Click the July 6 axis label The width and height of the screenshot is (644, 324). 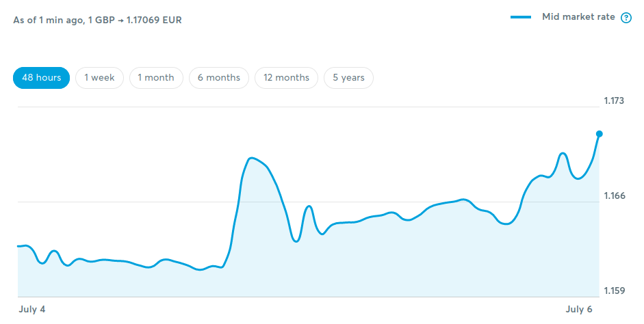click(x=579, y=309)
